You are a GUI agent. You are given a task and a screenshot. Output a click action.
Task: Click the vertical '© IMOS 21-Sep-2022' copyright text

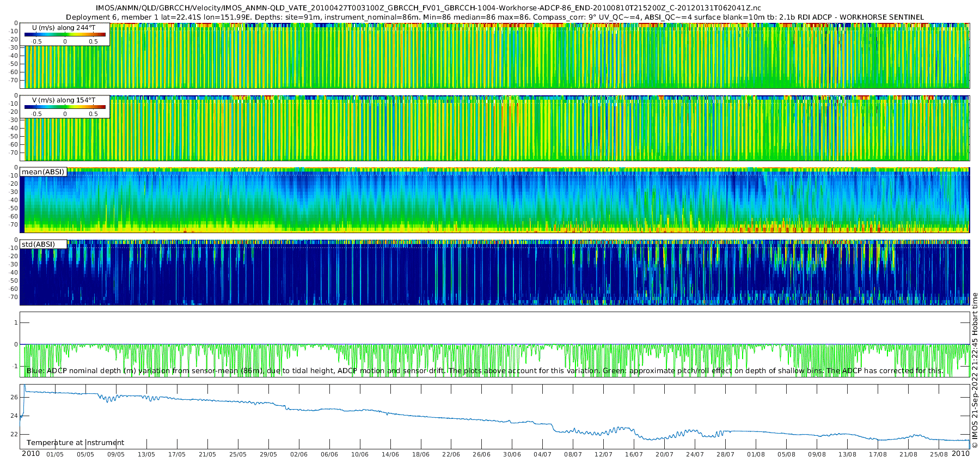975,370
